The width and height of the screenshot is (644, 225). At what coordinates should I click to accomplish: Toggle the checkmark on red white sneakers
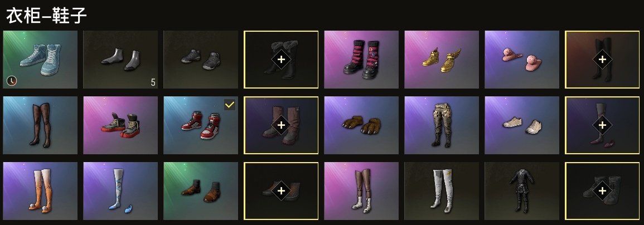[x=230, y=105]
